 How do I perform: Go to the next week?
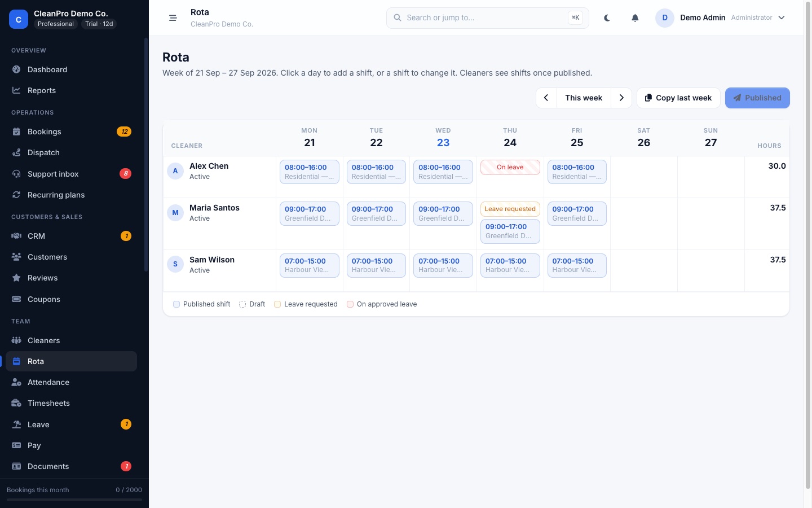pos(621,98)
